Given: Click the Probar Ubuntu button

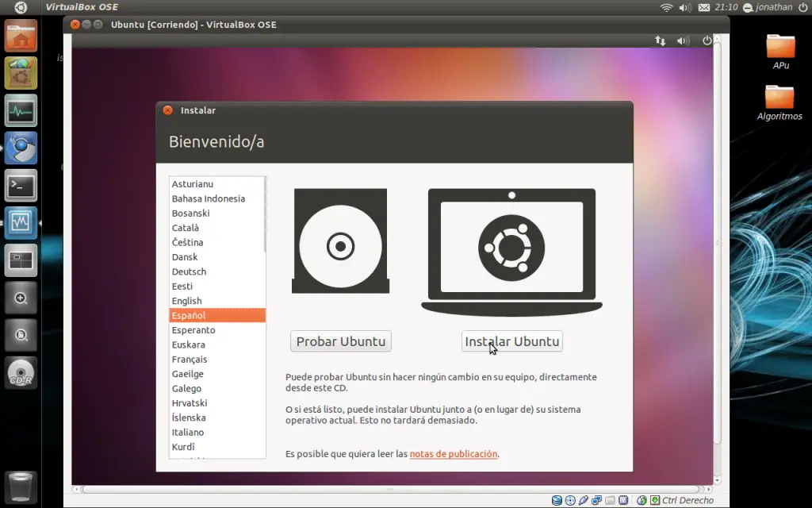Looking at the screenshot, I should click(341, 341).
